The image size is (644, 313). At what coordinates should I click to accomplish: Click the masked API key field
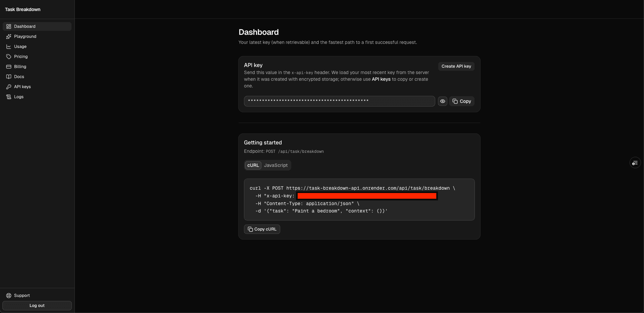(339, 101)
